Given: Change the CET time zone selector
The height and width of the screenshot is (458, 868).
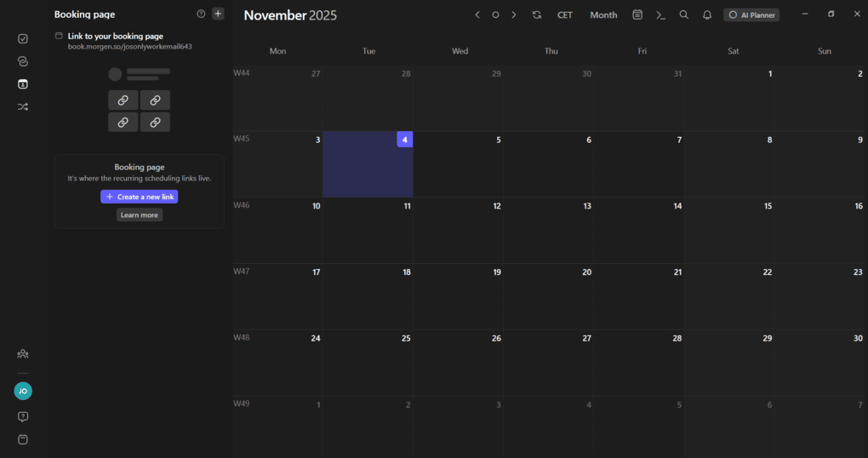Looking at the screenshot, I should pyautogui.click(x=565, y=15).
